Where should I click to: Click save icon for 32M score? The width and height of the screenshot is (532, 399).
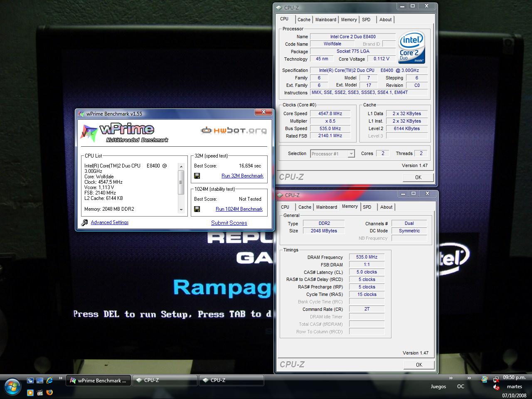197,176
